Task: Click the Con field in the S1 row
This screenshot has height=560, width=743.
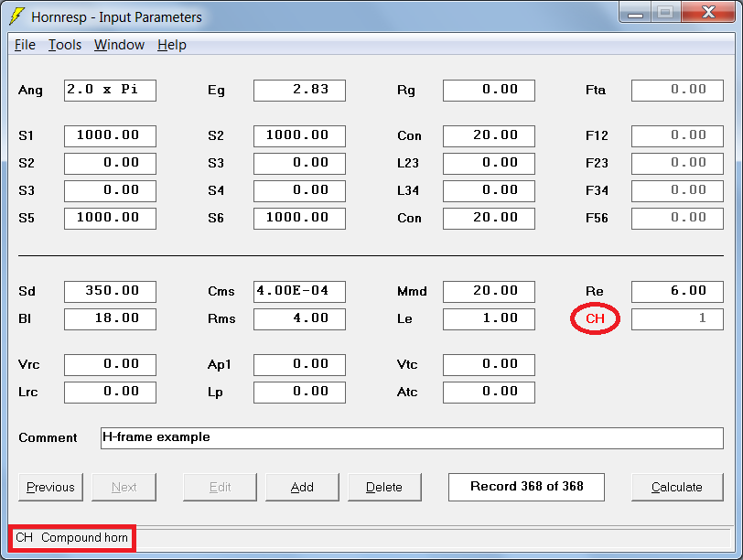Action: tap(489, 136)
